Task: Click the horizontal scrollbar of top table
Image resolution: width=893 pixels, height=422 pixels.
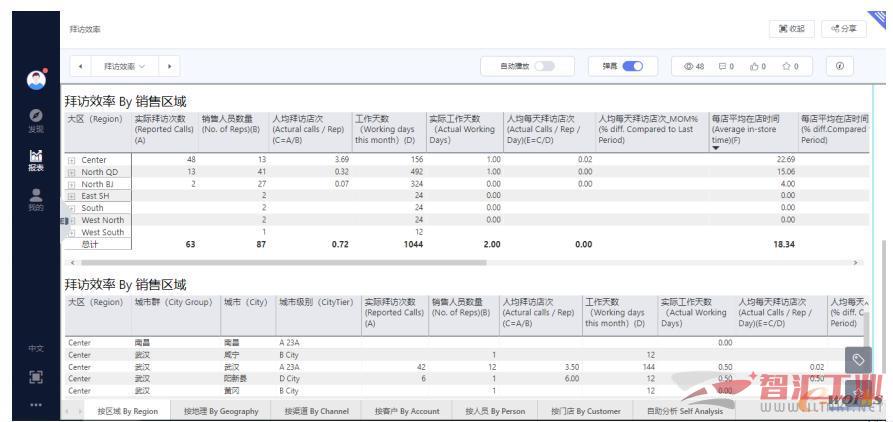Action: click(284, 263)
